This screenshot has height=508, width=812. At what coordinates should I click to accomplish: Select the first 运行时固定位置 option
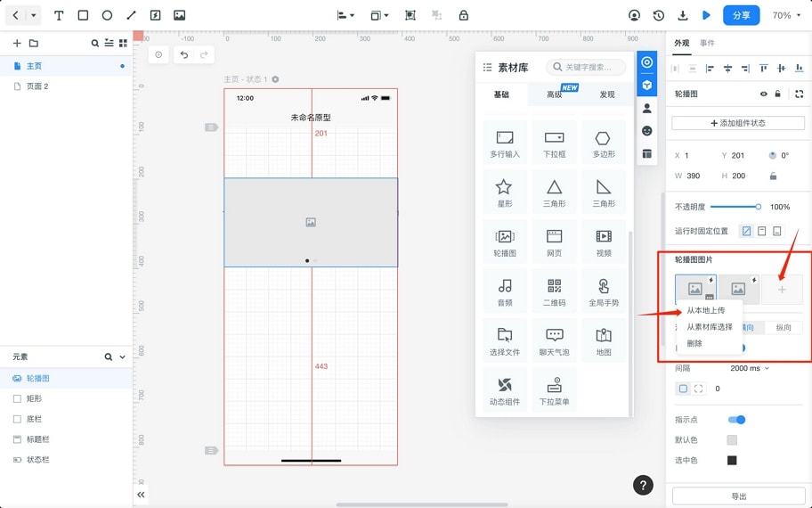click(x=746, y=231)
